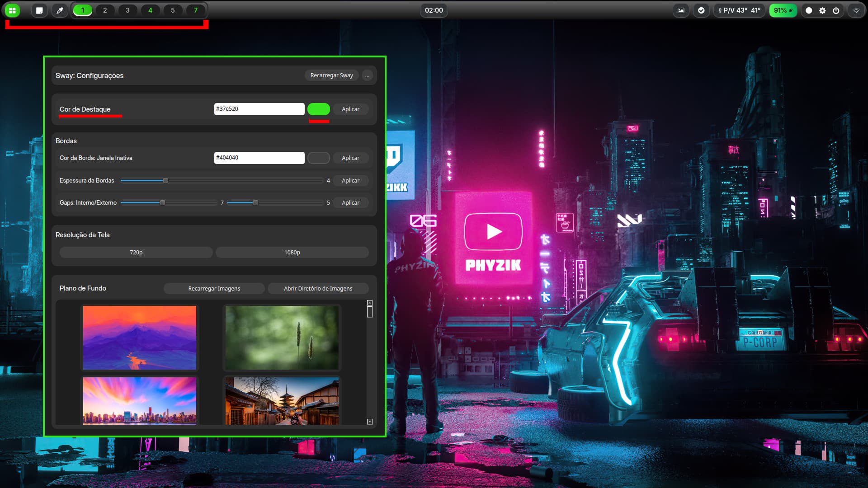This screenshot has width=868, height=488.
Task: Switch to workspace 7
Action: coord(195,10)
